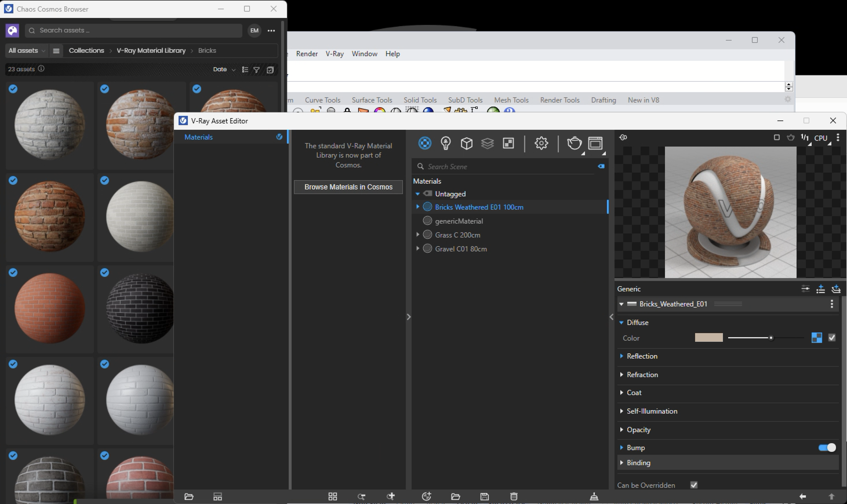Toggle the live preview eye icon above swatch
847x504 pixels.
(623, 137)
